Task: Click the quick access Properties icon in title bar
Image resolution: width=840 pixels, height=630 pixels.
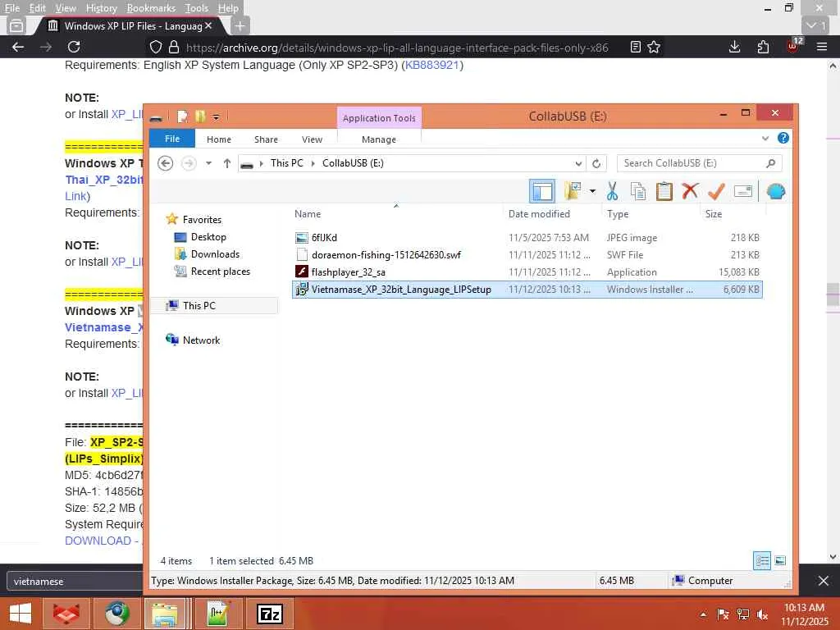Action: click(183, 116)
